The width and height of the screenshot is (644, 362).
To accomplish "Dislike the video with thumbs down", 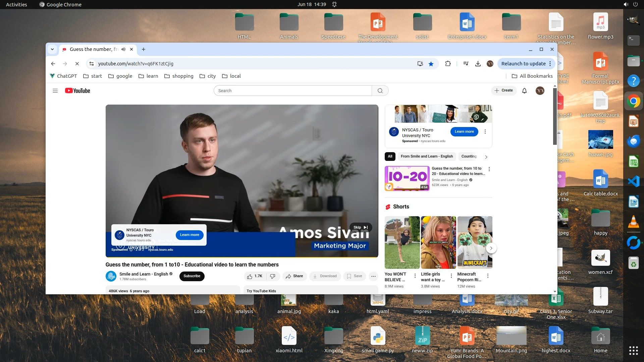I will click(273, 276).
